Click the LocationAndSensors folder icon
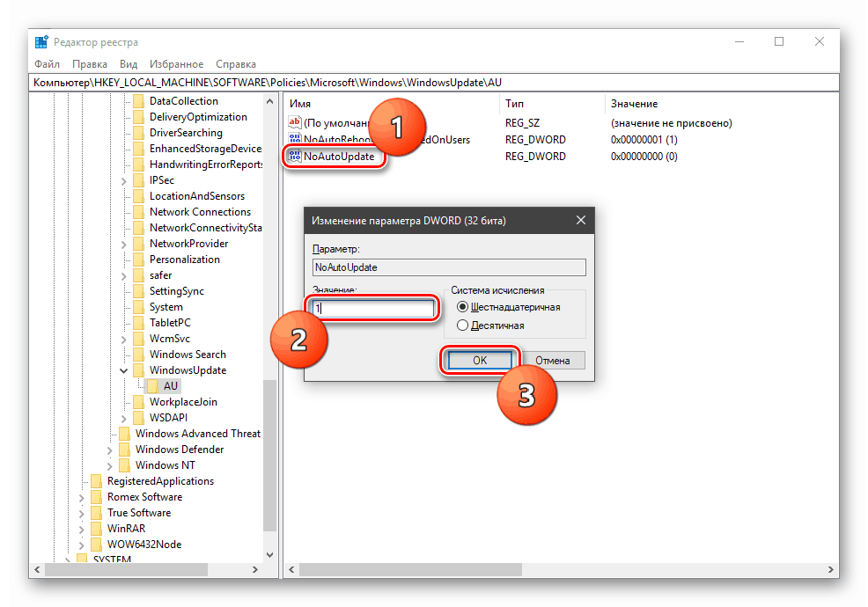The image size is (868, 607). (x=139, y=196)
